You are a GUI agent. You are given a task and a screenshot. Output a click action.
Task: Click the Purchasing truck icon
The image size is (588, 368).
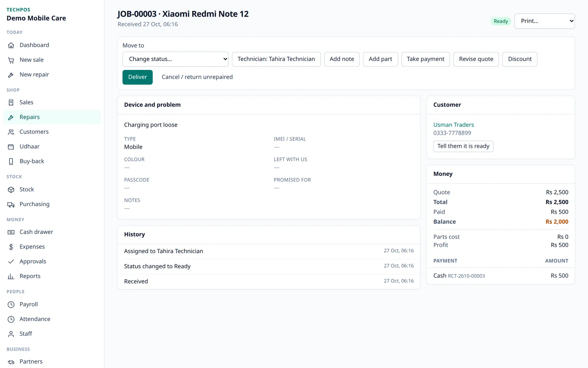point(11,204)
